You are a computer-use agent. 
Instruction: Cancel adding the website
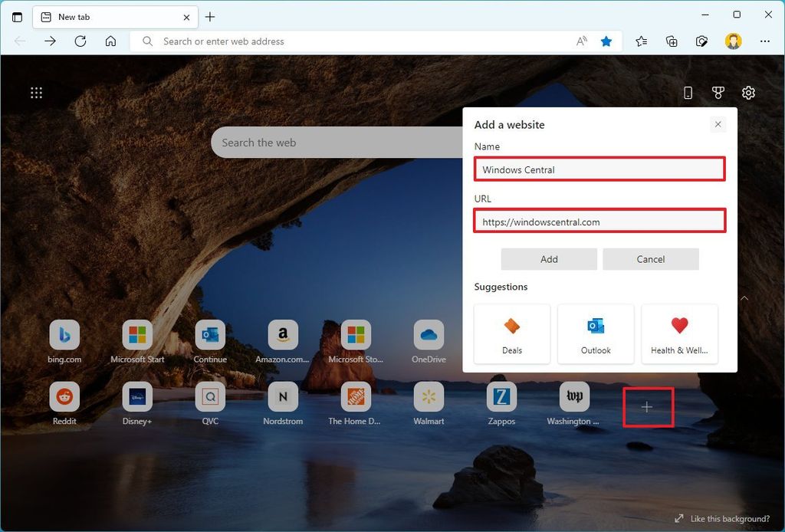[x=651, y=259]
